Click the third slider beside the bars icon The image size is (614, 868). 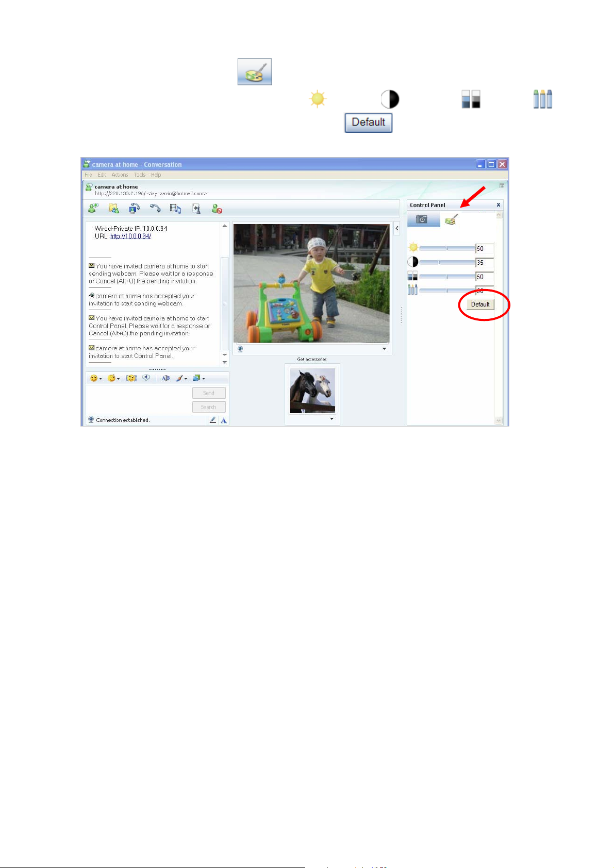click(447, 277)
